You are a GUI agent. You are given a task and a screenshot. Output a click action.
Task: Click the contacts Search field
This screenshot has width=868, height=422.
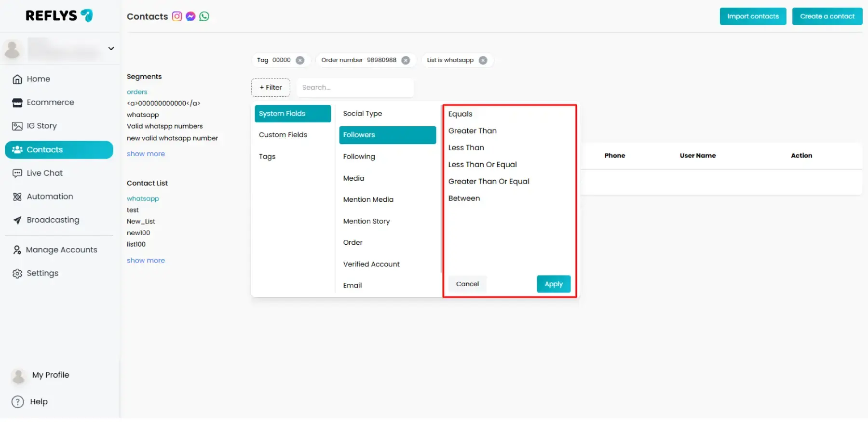click(355, 87)
